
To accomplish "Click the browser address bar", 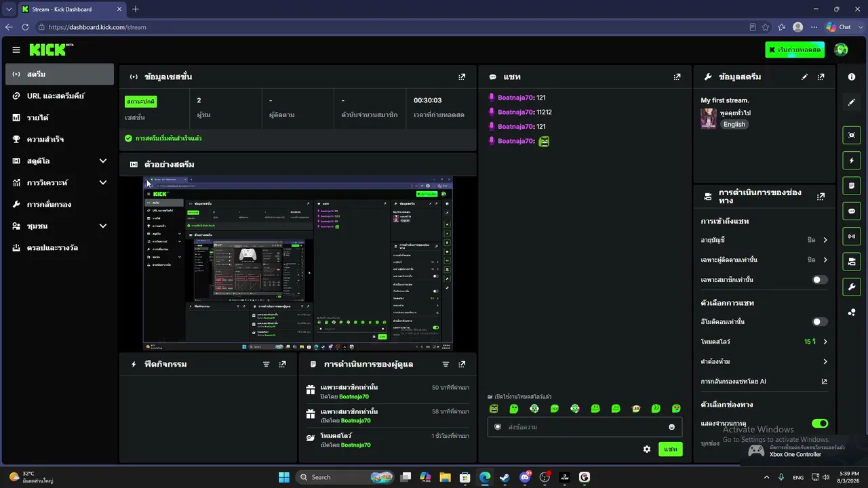I will click(393, 27).
